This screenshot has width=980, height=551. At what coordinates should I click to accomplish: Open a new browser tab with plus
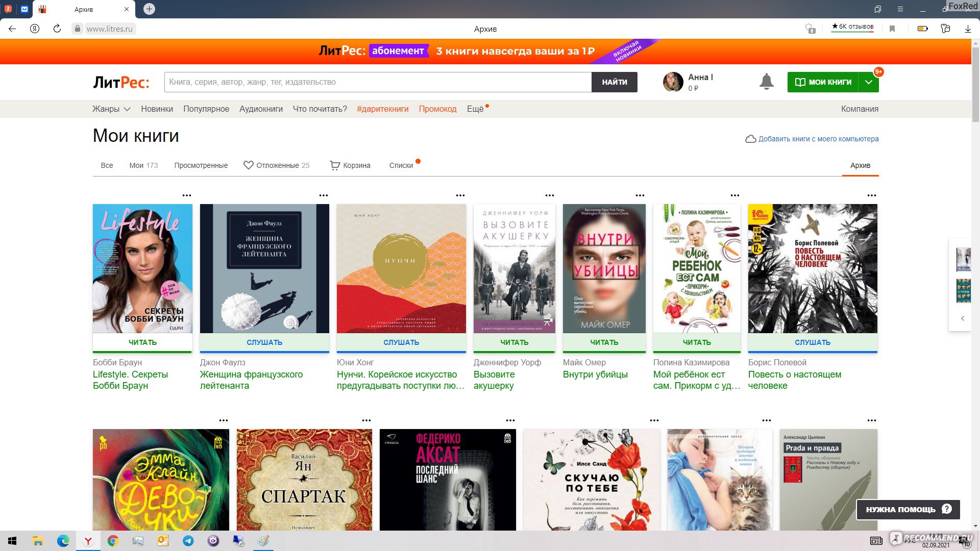click(x=149, y=9)
